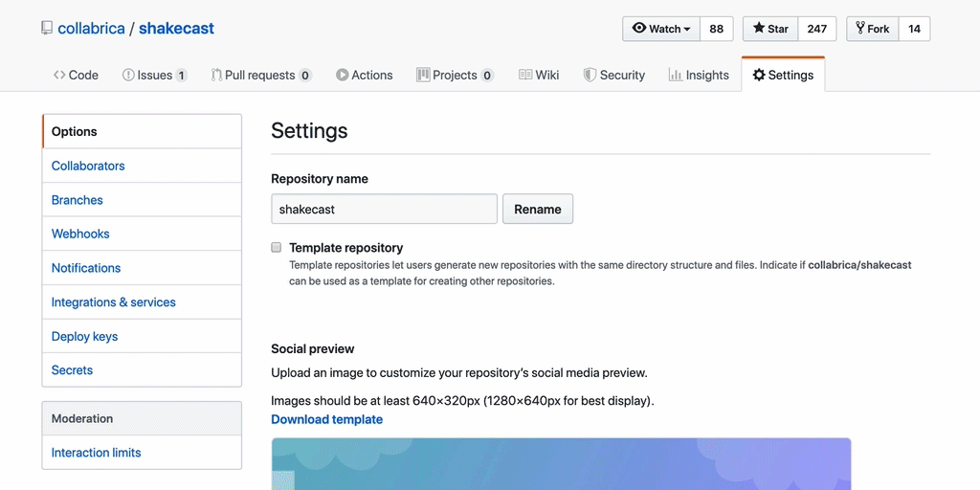Click the Code tab angle-brackets icon

pyautogui.click(x=59, y=75)
